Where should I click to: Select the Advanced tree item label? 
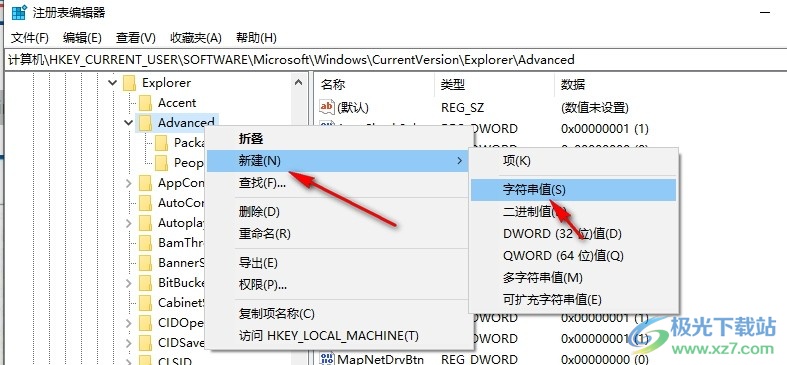tap(186, 123)
